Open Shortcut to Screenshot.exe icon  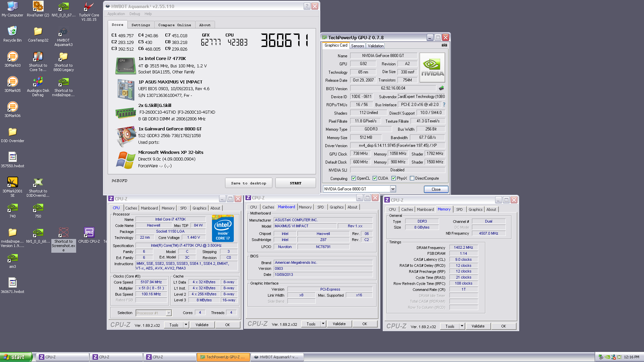pyautogui.click(x=63, y=239)
